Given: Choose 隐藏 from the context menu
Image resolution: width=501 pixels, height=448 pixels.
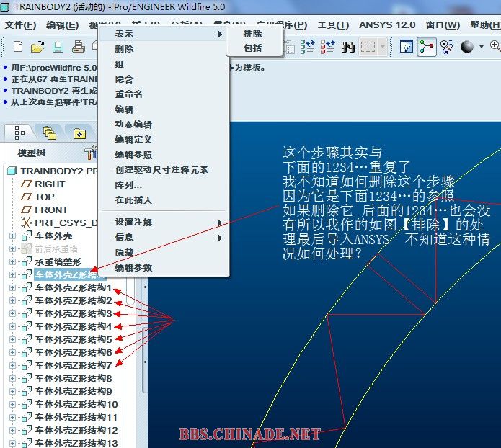Looking at the screenshot, I should pyautogui.click(x=164, y=253).
